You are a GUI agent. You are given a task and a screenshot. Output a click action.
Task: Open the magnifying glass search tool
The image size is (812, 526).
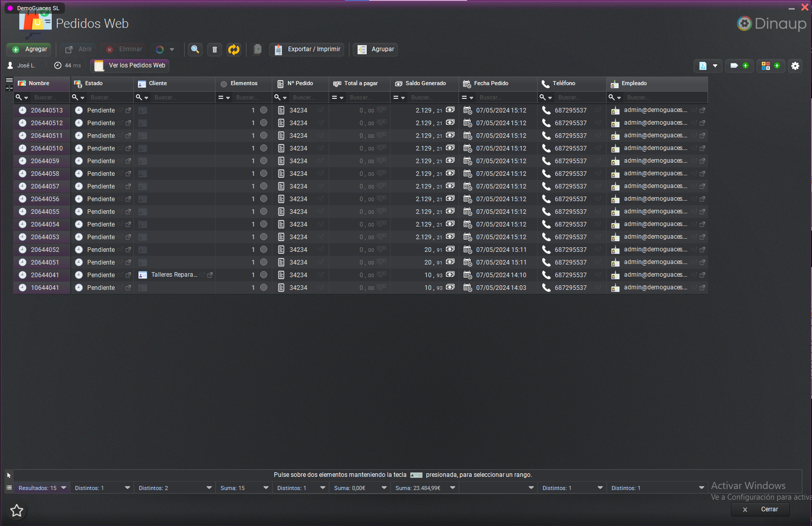(195, 49)
